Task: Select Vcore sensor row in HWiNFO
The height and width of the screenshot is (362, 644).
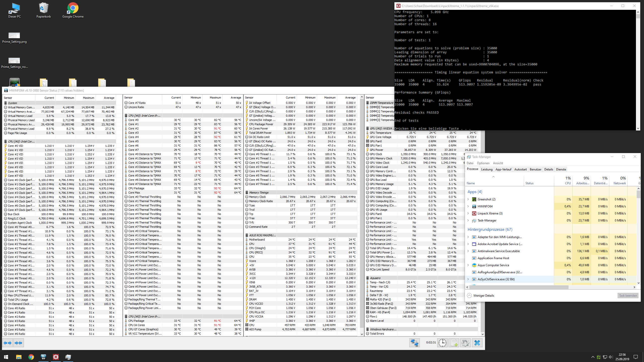Action: coord(301,261)
